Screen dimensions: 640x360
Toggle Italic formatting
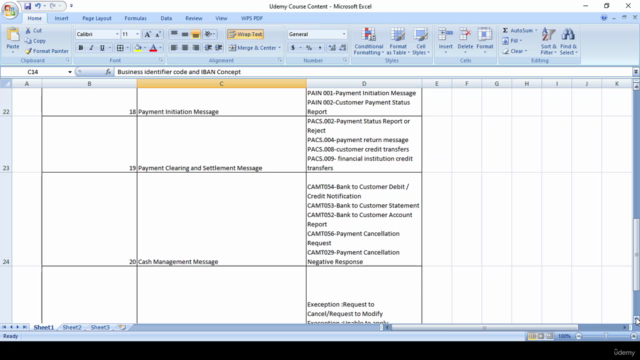(x=91, y=48)
